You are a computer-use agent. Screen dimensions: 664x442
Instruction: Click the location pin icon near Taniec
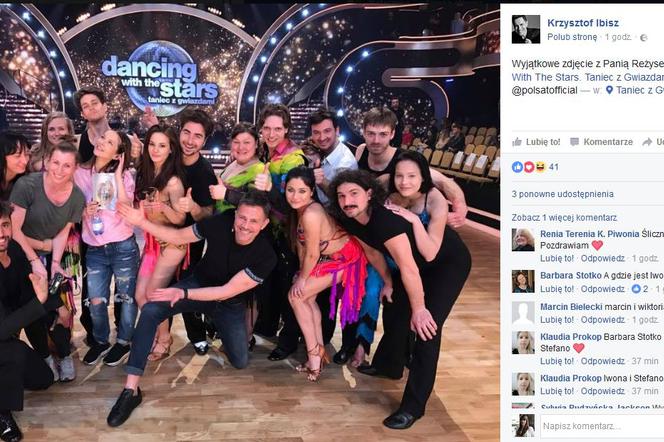tap(609, 90)
